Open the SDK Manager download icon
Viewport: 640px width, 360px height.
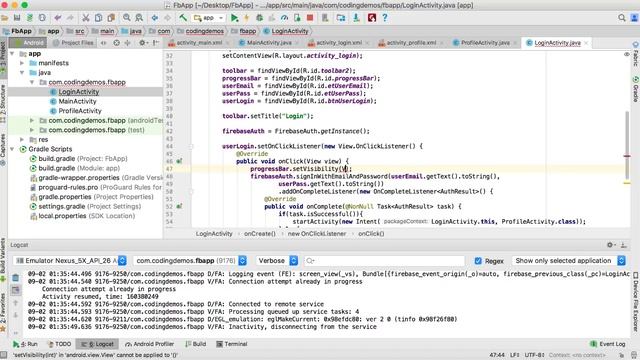tap(356, 18)
